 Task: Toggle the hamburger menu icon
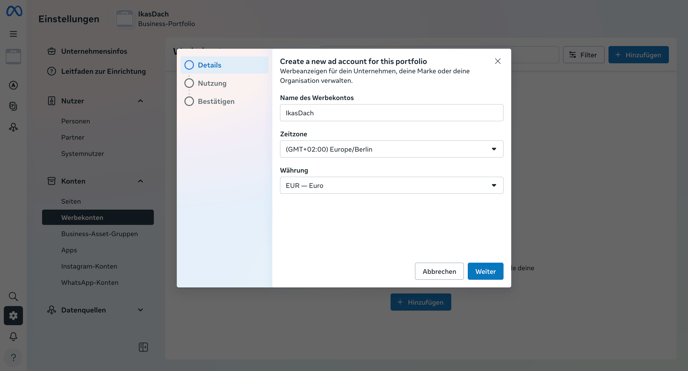[14, 34]
